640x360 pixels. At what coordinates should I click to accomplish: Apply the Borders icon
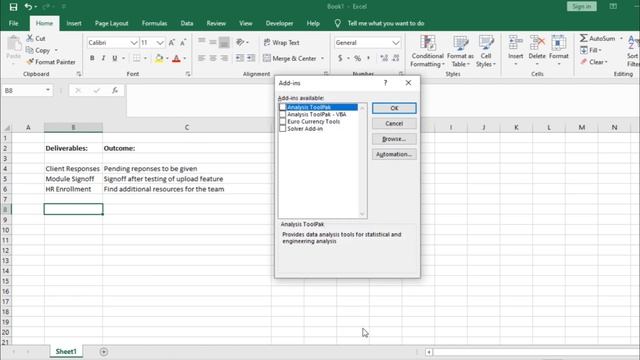[137, 58]
